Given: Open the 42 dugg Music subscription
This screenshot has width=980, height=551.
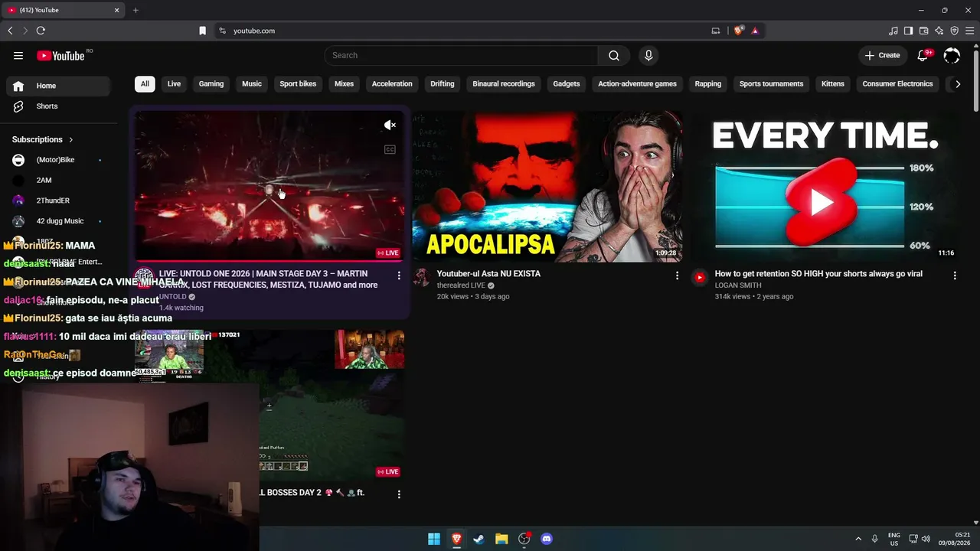Looking at the screenshot, I should 57,221.
